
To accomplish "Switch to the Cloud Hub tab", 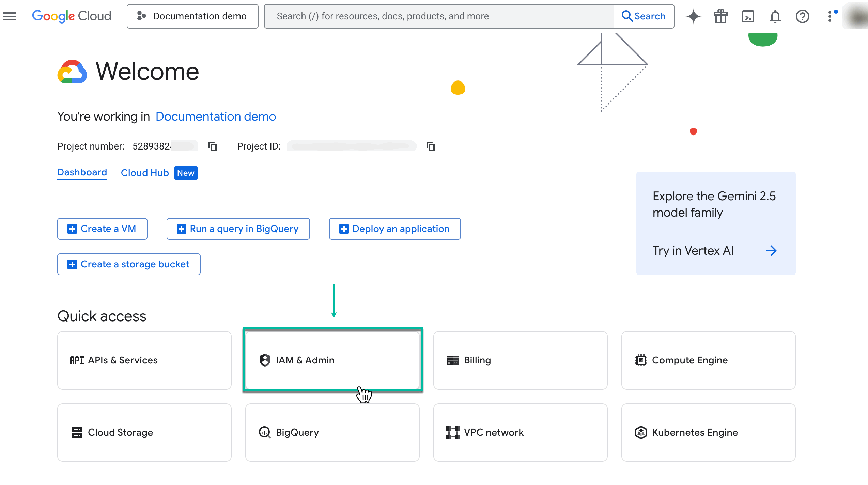I will [145, 173].
